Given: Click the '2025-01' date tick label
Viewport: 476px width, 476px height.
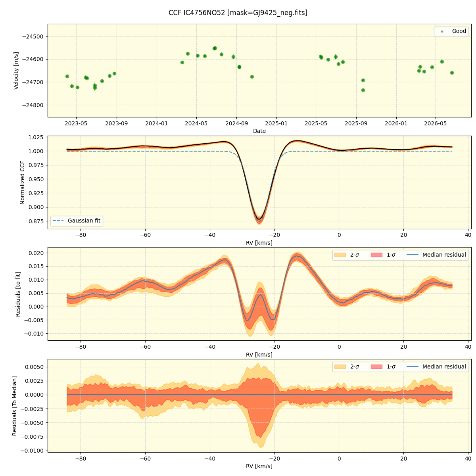Looking at the screenshot, I should [x=276, y=123].
